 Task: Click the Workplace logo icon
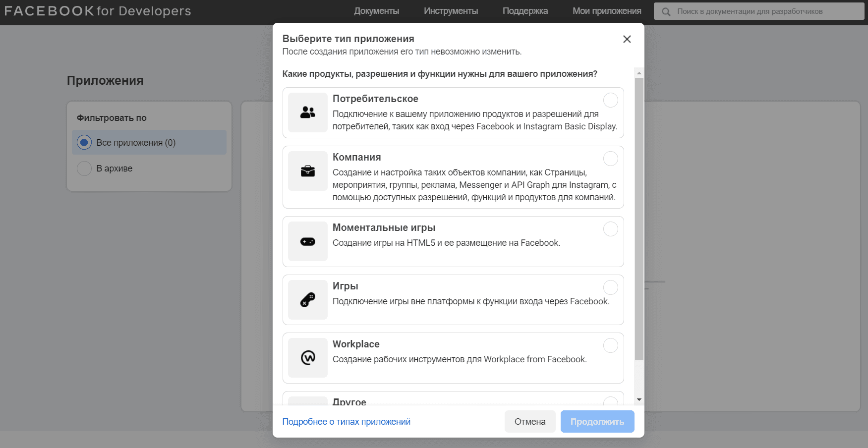pos(308,357)
